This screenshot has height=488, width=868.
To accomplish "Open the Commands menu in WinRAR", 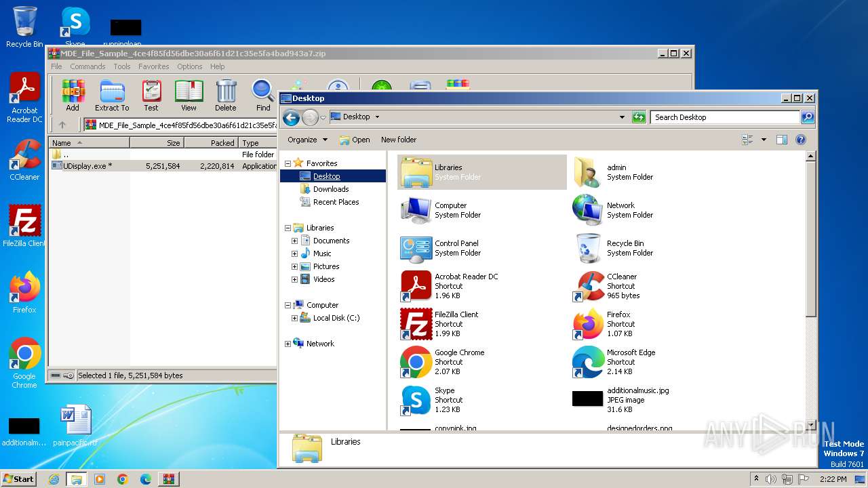I will [x=87, y=66].
